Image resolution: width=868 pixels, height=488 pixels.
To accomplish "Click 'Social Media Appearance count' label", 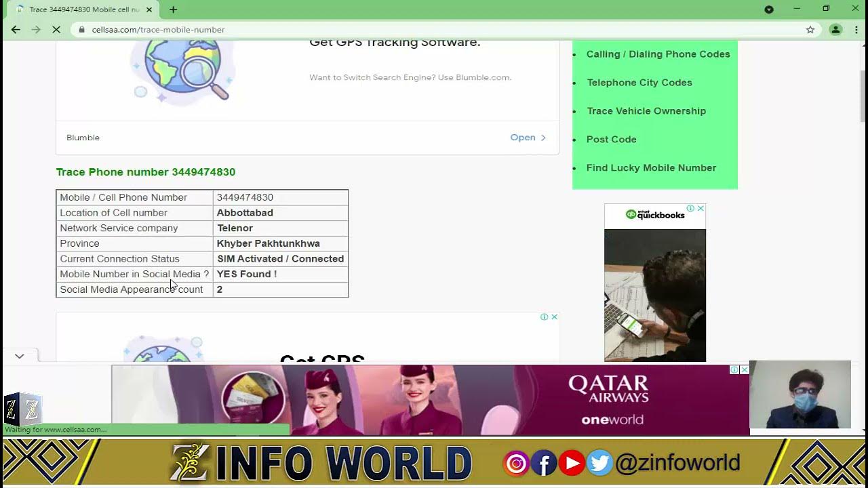I will pos(132,289).
